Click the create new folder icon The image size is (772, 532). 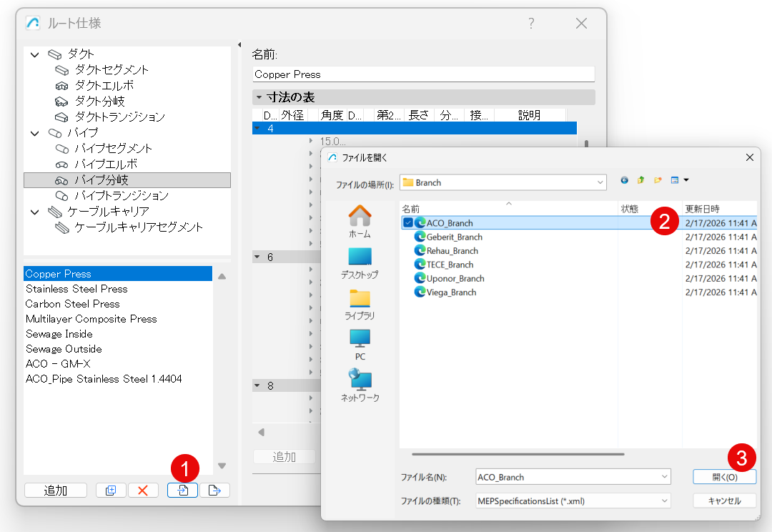[658, 180]
